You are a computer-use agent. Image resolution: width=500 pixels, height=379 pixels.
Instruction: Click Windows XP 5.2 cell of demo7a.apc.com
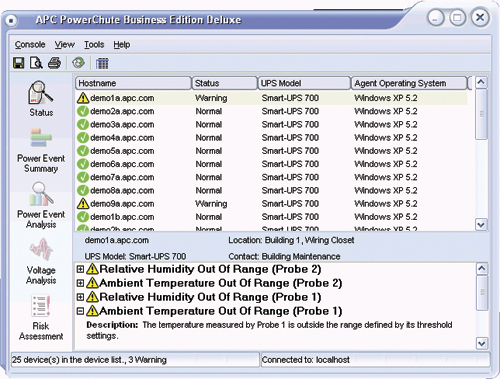tap(386, 177)
